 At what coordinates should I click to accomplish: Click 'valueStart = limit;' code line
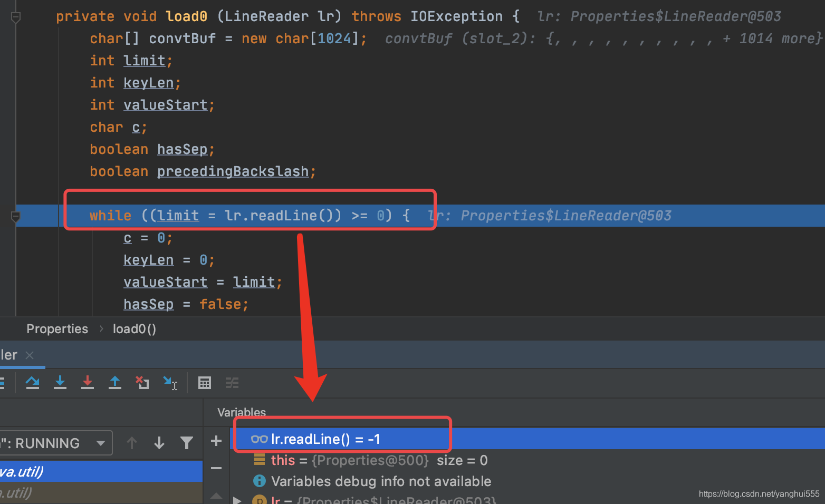click(203, 282)
